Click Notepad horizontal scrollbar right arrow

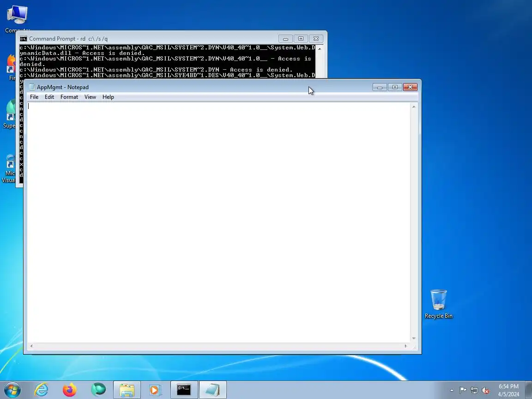point(406,346)
